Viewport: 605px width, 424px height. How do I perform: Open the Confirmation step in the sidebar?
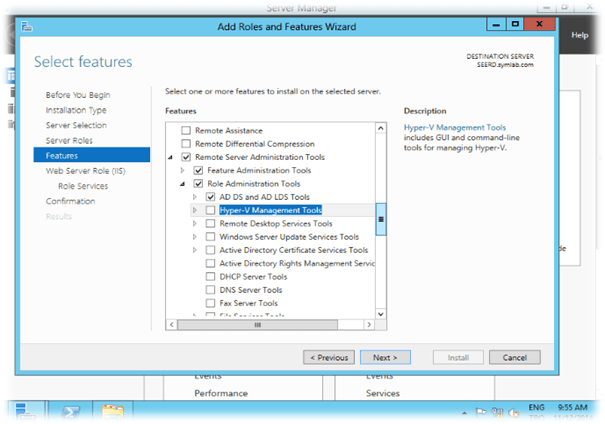(71, 201)
